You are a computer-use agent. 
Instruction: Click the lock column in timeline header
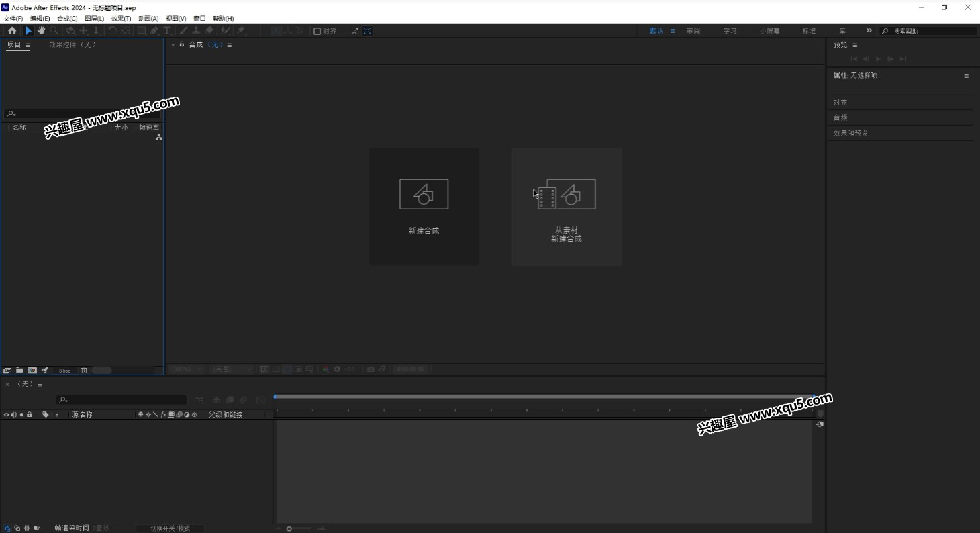point(29,414)
